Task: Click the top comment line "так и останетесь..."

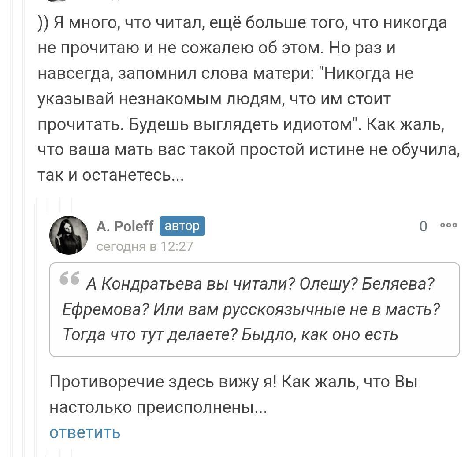Action: [x=111, y=175]
